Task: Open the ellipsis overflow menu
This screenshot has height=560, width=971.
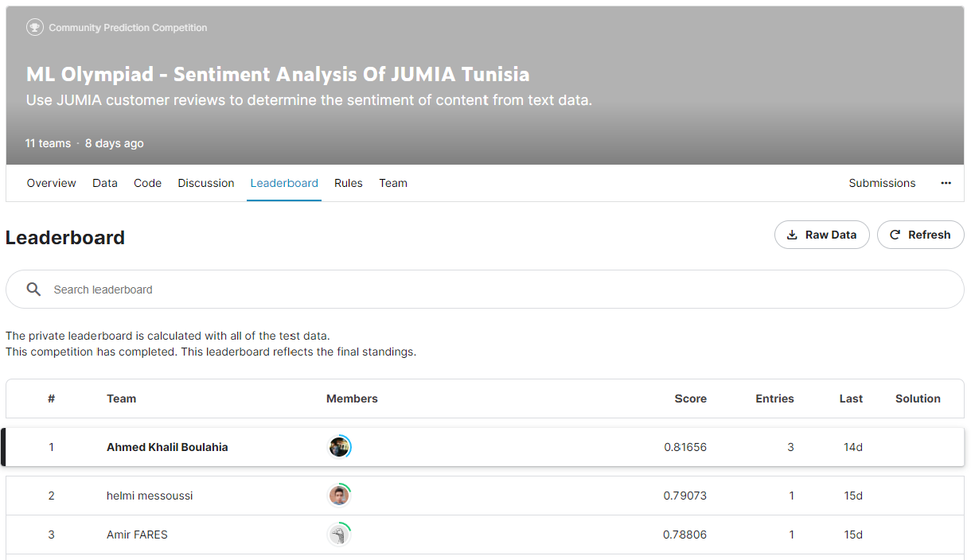Action: (x=946, y=183)
